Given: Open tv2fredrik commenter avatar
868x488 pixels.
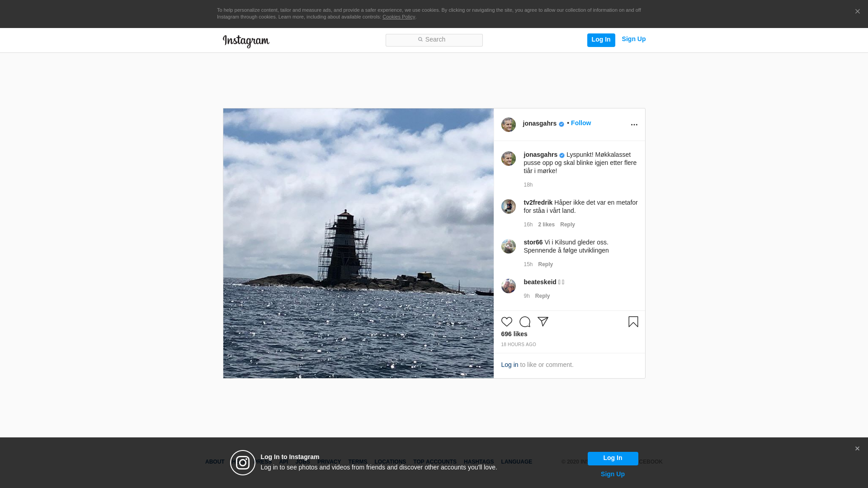Looking at the screenshot, I should click(508, 206).
